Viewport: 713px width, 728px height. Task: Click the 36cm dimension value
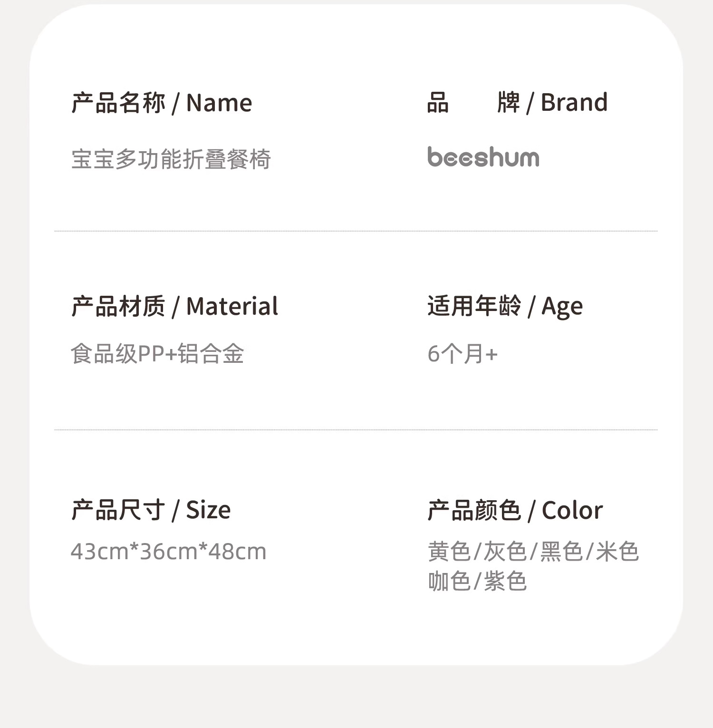tap(168, 552)
